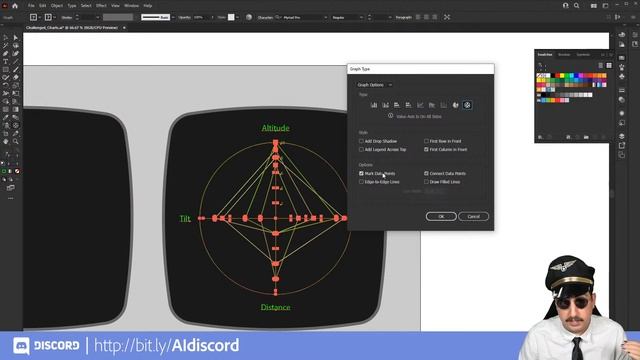Viewport: 640px width, 360px height.
Task: Open the Recolor Artwork wheel icon
Action: (249, 17)
